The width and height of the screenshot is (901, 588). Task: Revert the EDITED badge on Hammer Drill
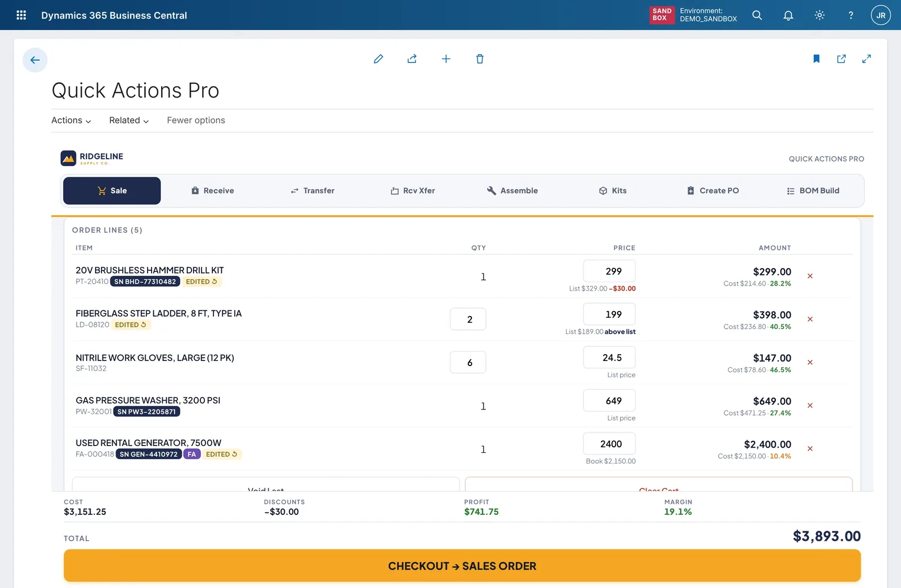tap(202, 282)
